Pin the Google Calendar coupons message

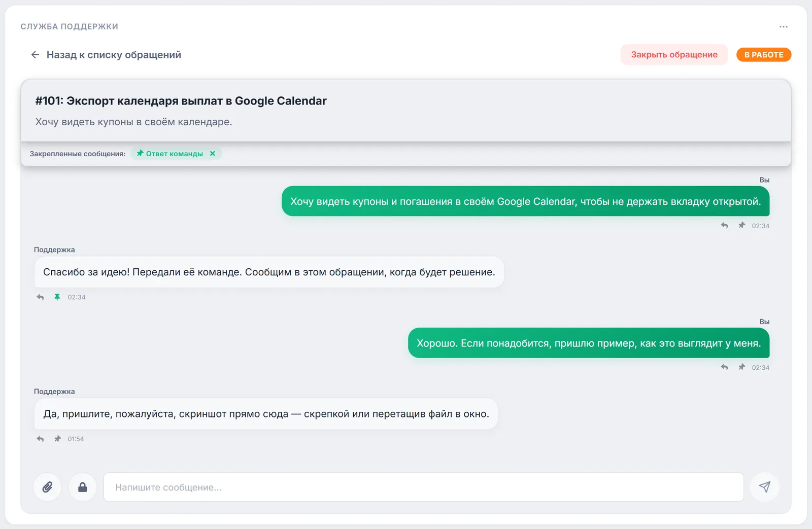[x=741, y=225]
